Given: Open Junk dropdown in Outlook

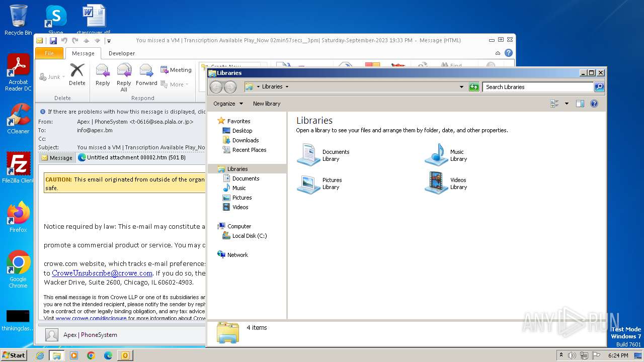Looking at the screenshot, I should (x=52, y=77).
